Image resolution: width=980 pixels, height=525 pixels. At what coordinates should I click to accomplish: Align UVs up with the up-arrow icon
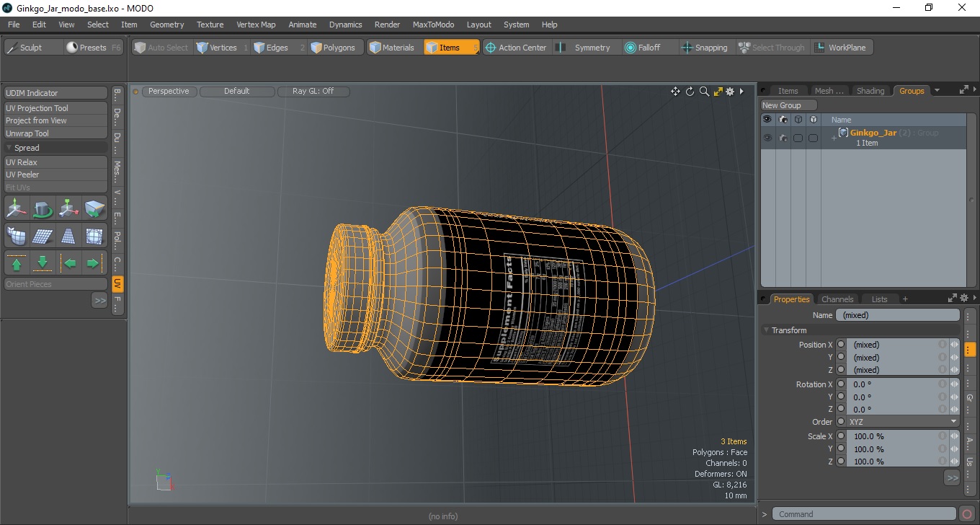[x=17, y=263]
